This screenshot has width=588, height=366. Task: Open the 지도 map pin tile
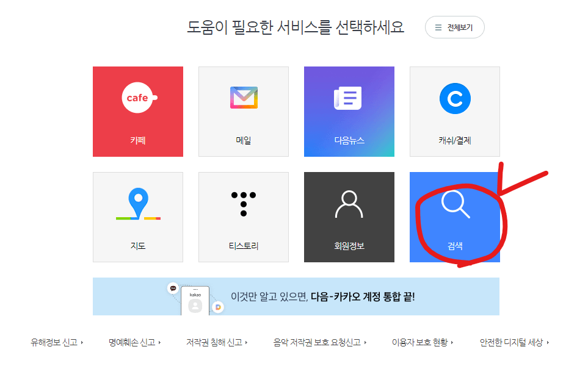pos(138,217)
